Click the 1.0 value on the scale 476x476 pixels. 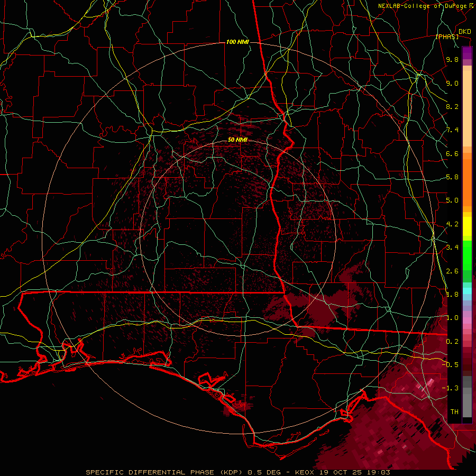click(452, 318)
